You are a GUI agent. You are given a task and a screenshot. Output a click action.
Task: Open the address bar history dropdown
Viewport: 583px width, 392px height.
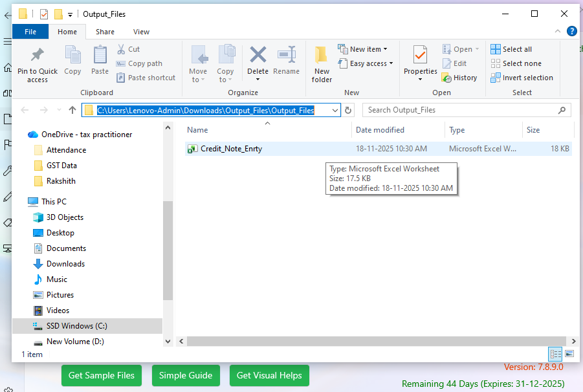coord(335,111)
